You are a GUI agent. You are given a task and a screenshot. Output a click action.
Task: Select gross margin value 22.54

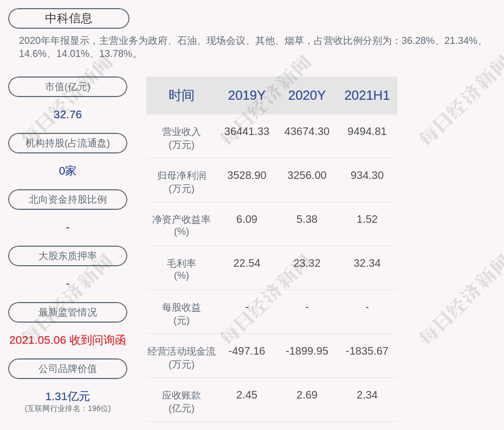click(x=247, y=264)
